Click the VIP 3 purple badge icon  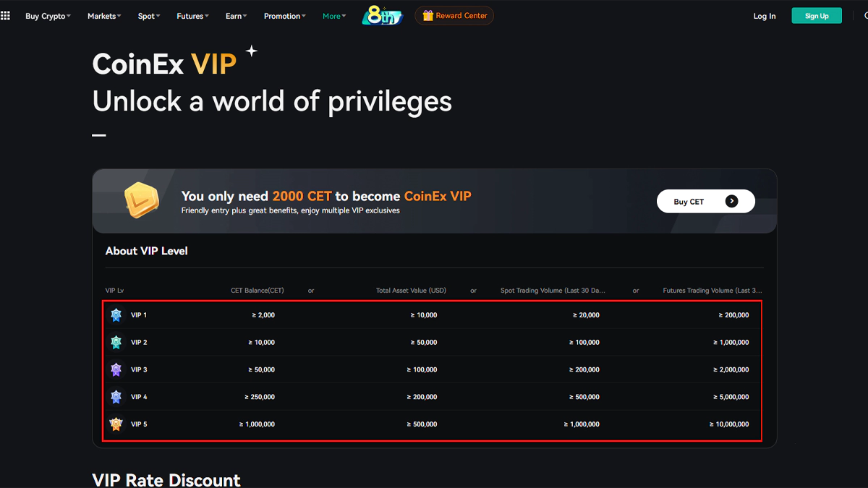(x=116, y=369)
